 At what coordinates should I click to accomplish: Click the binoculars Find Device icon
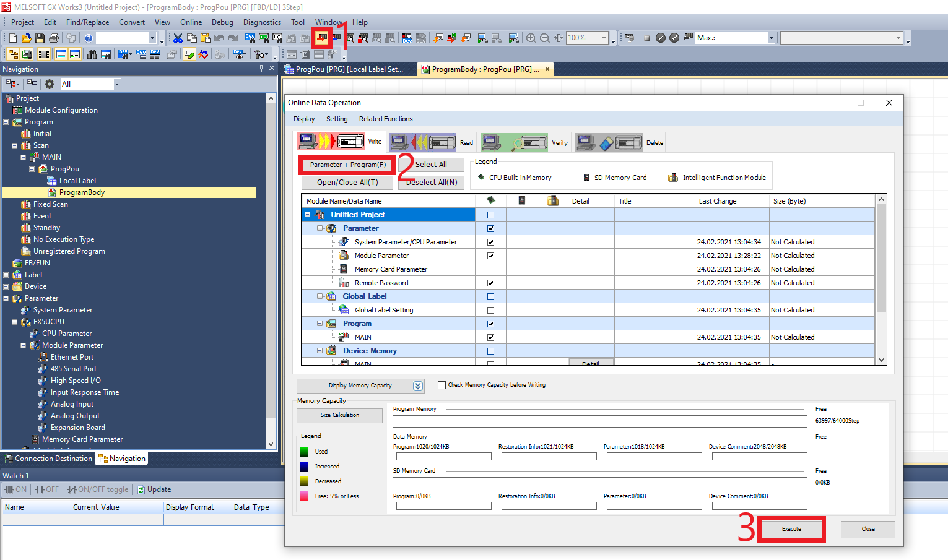tap(92, 54)
